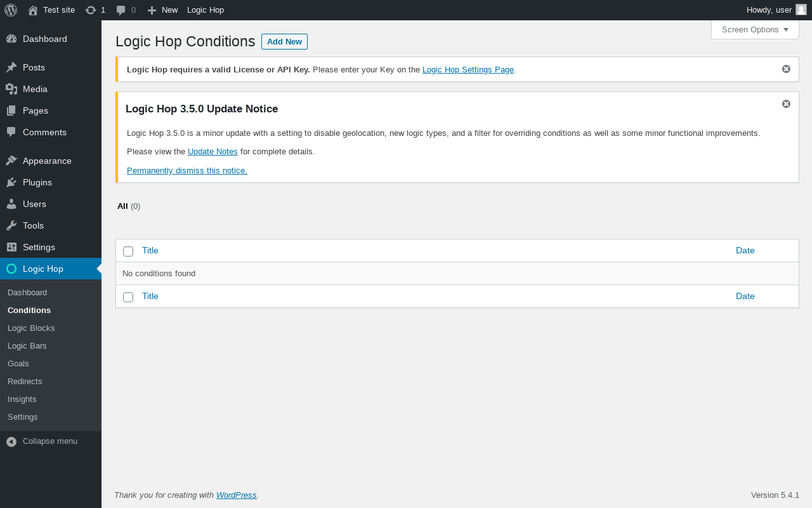
Task: Click Version 5.4.1 text
Action: point(775,495)
